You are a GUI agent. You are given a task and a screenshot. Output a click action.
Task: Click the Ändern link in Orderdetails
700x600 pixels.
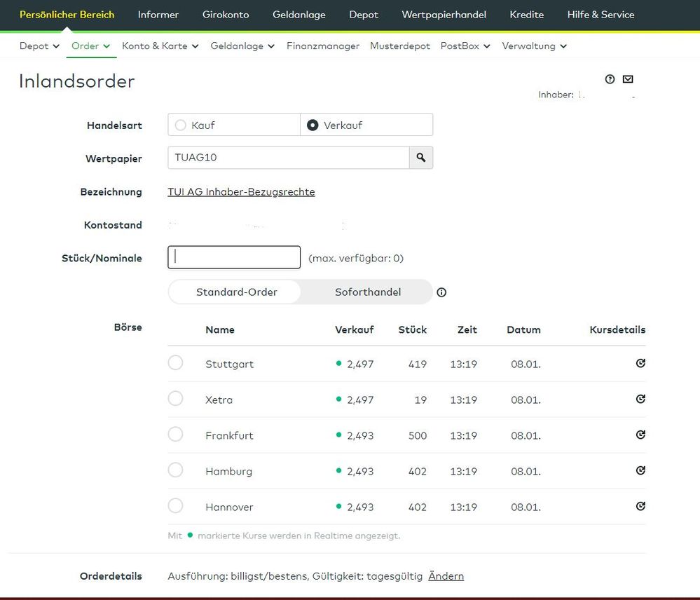pos(446,576)
